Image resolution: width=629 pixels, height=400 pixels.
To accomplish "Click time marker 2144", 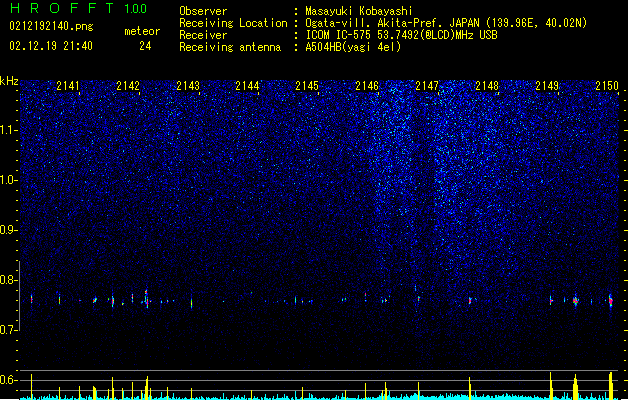I will [x=248, y=86].
